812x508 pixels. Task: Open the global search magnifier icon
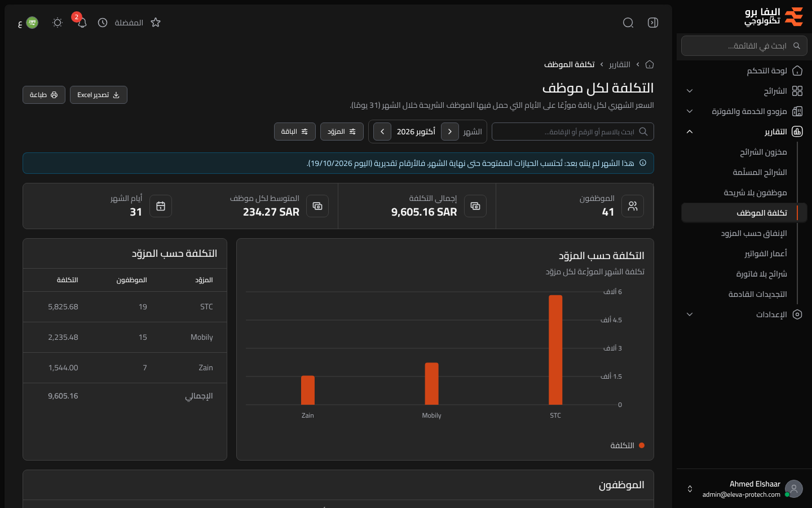[628, 23]
